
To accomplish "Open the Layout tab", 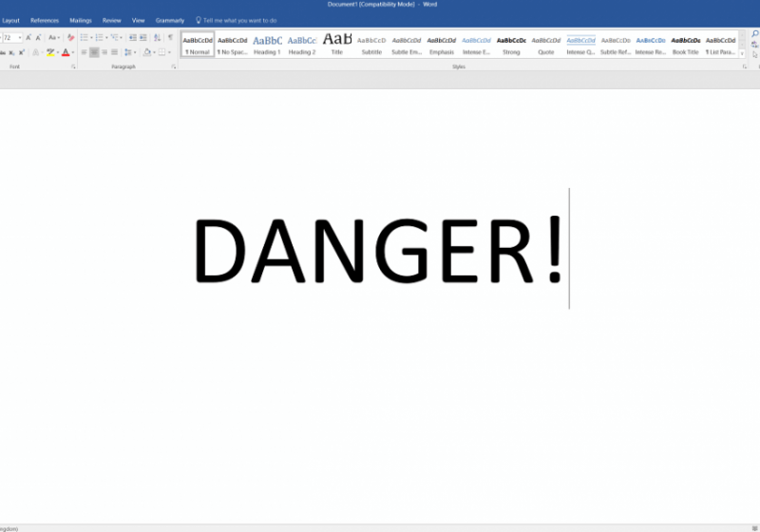I will point(10,20).
